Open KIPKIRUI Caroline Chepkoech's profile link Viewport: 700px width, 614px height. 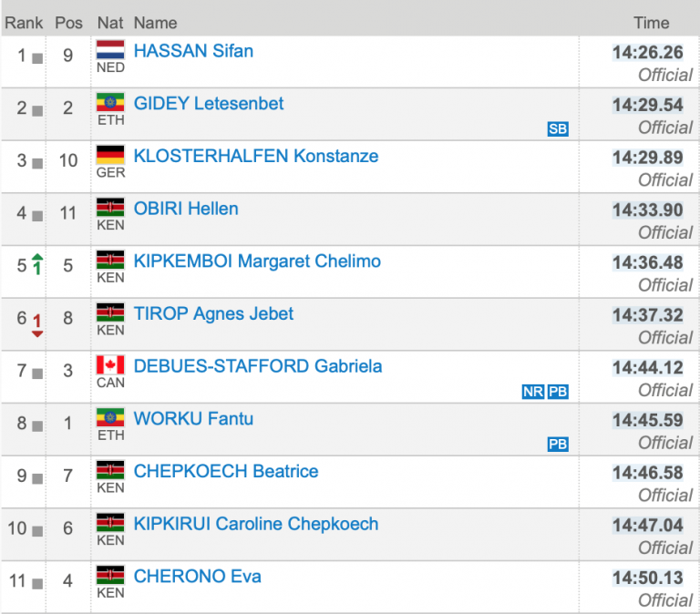255,524
